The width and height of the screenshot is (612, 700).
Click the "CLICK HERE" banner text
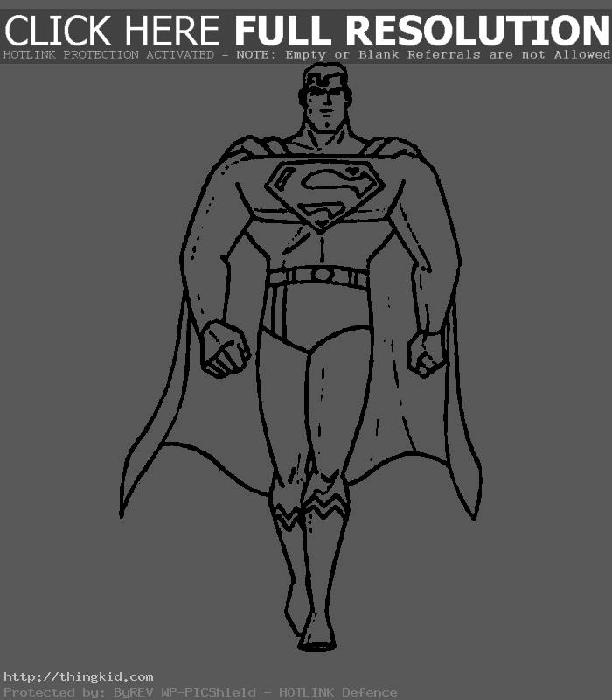pyautogui.click(x=112, y=31)
